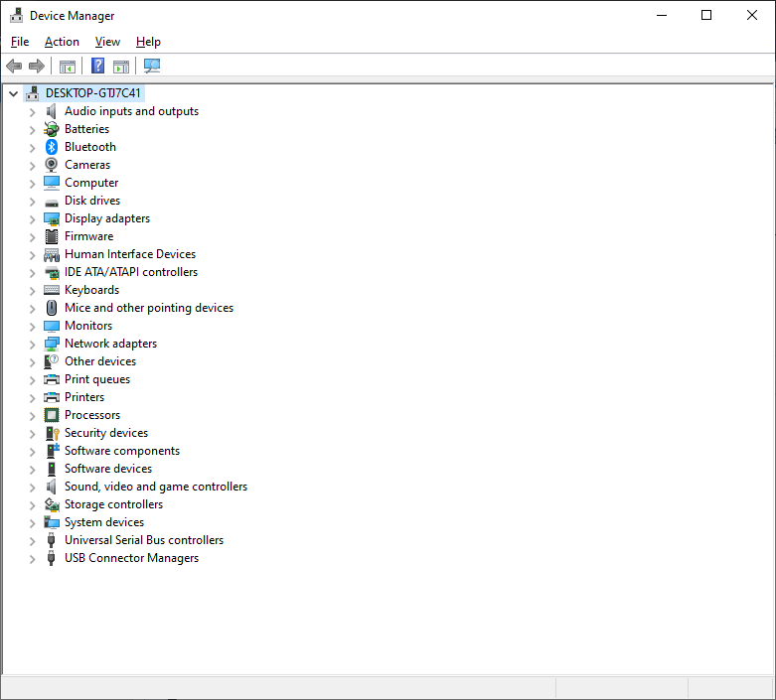The image size is (776, 700).
Task: Click the Software components icon
Action: coord(53,450)
